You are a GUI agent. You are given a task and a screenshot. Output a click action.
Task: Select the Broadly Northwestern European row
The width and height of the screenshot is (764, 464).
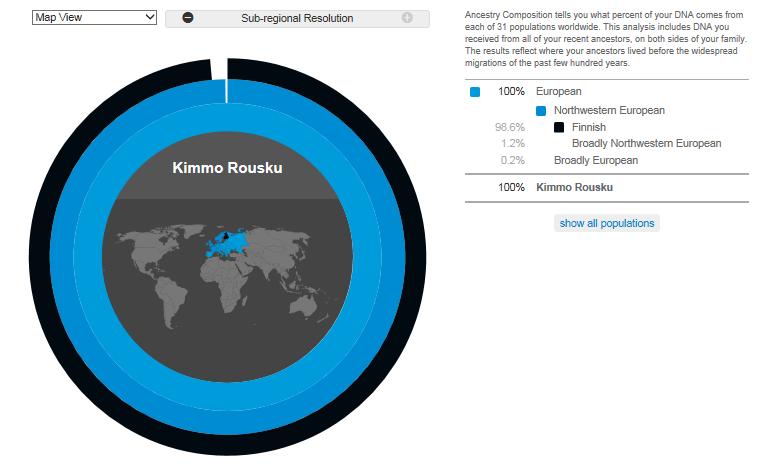607,143
